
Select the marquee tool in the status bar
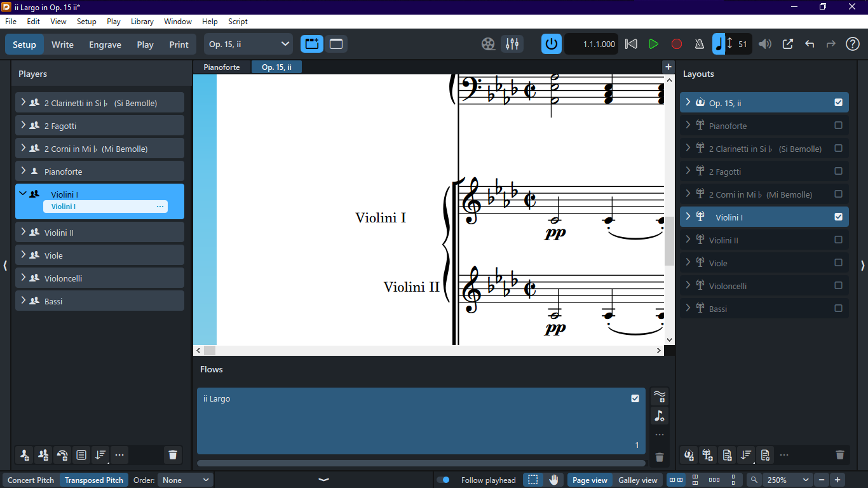tap(533, 480)
